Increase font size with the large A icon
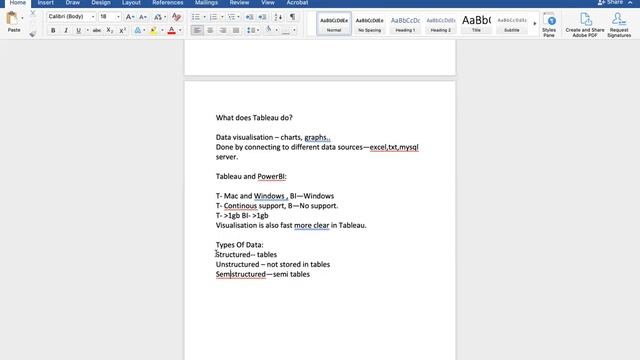640x360 pixels. point(129,17)
